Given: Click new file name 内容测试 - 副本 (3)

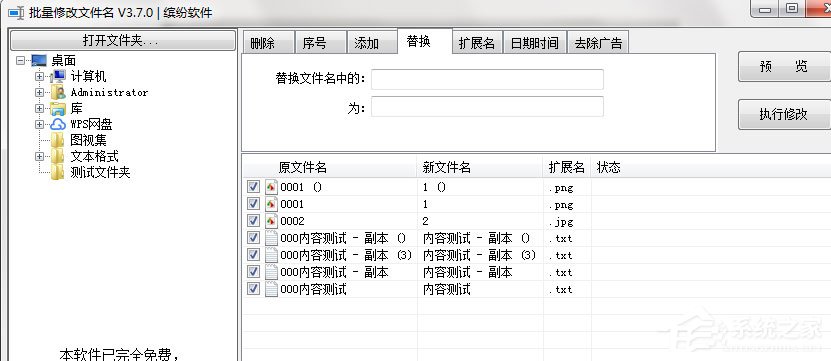Looking at the screenshot, I should pos(480,255).
